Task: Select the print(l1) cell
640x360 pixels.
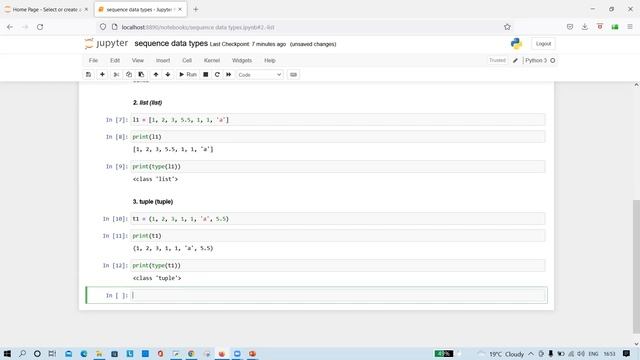Action: pyautogui.click(x=338, y=136)
